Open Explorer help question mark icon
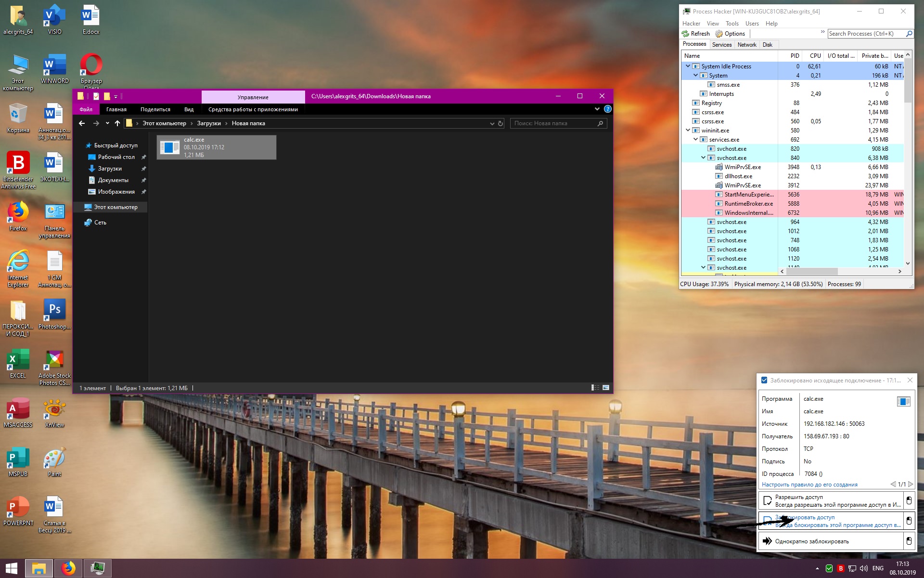Screen dimensions: 924x578 tap(607, 109)
